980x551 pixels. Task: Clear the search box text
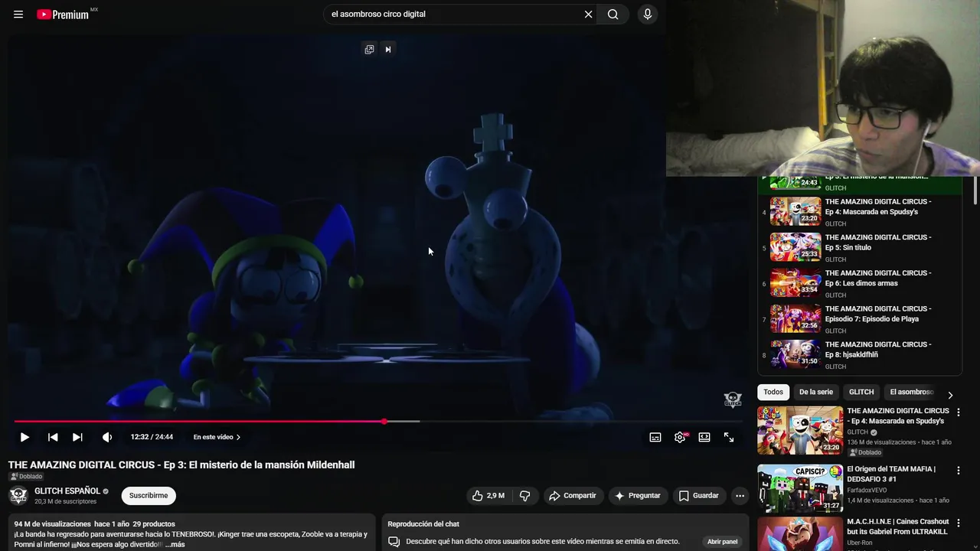tap(588, 14)
